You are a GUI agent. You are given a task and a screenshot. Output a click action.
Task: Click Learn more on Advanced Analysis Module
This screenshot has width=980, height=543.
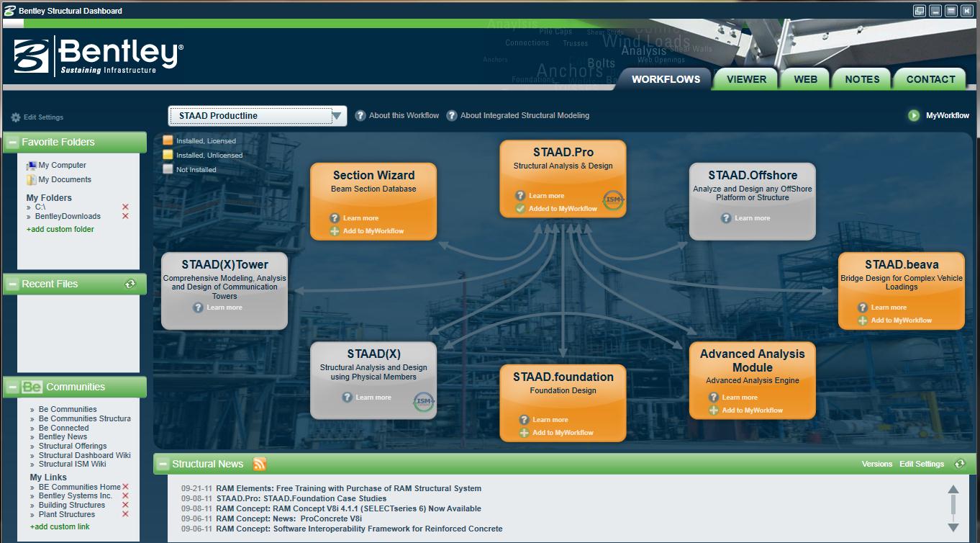(740, 398)
